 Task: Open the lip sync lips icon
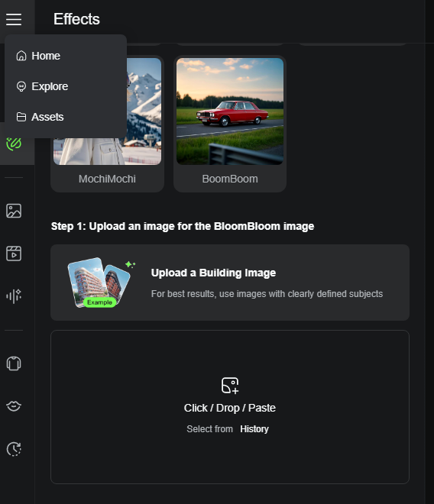point(14,406)
